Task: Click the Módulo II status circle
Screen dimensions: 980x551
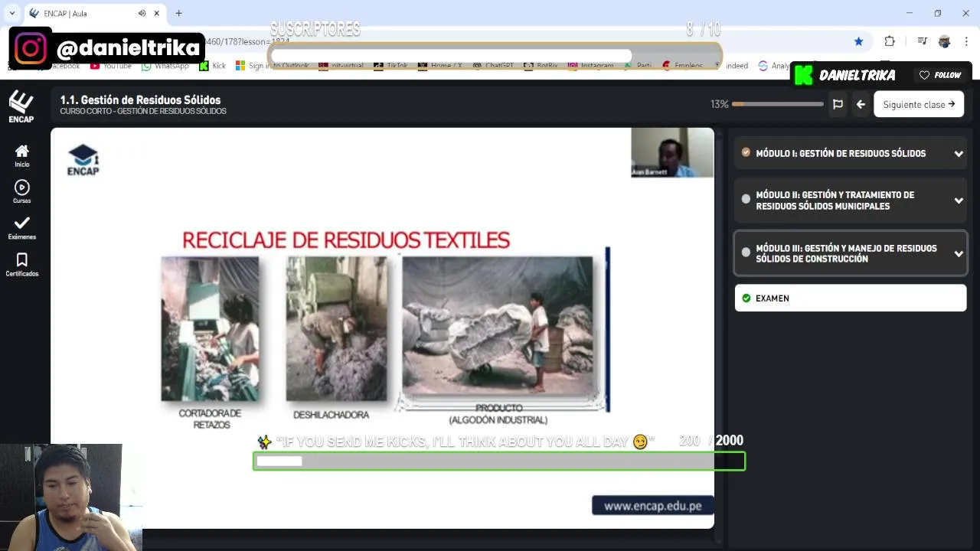Action: (x=746, y=199)
